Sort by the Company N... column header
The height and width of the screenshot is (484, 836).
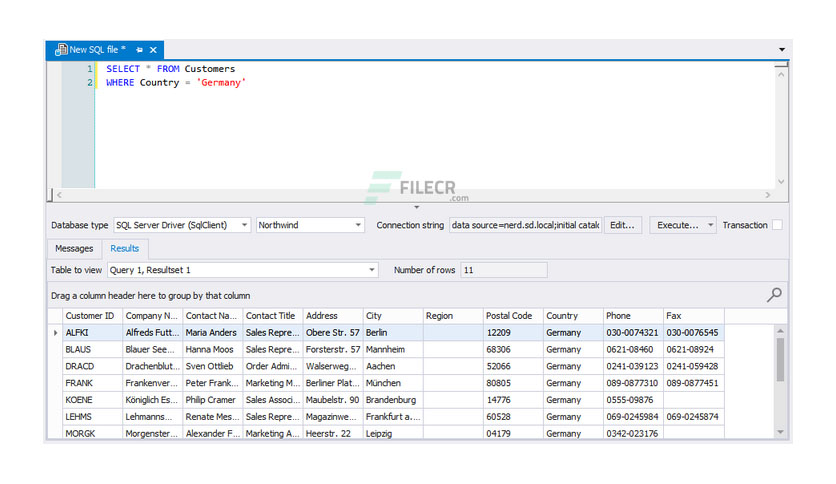point(152,316)
